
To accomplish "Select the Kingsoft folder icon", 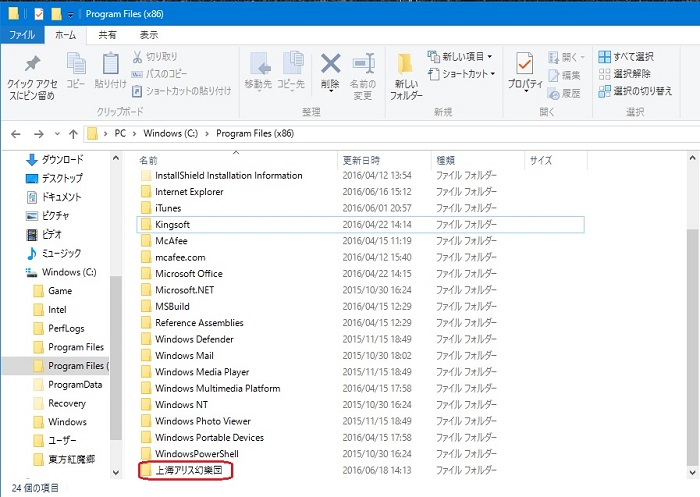I will coord(146,225).
